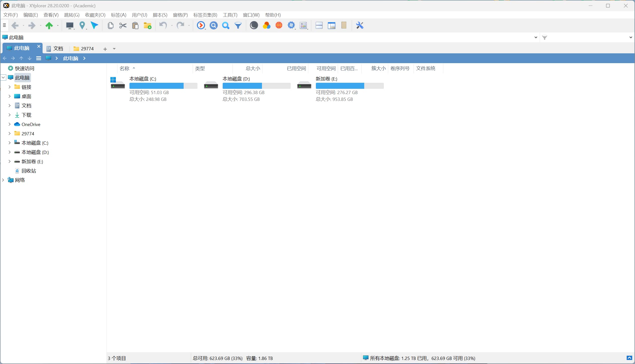Click the blue funnel Visual Filter toolbar icon
Image resolution: width=635 pixels, height=364 pixels.
pos(238,25)
